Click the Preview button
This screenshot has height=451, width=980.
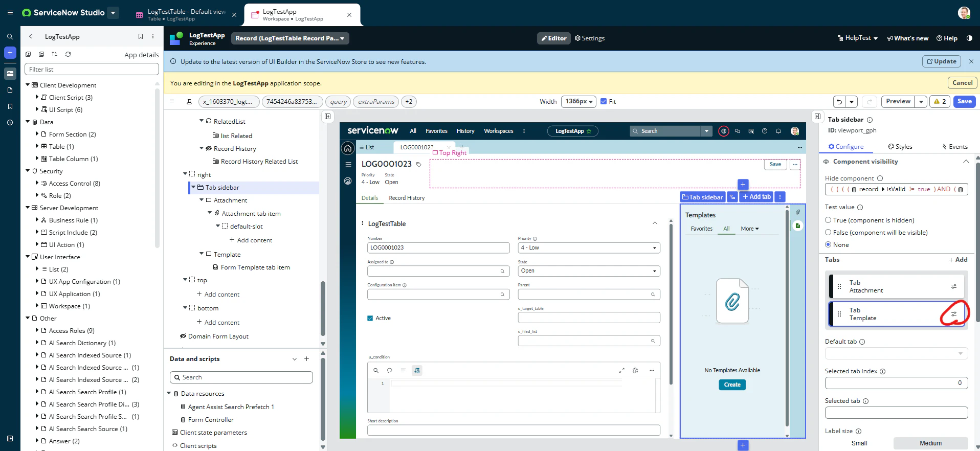point(898,101)
